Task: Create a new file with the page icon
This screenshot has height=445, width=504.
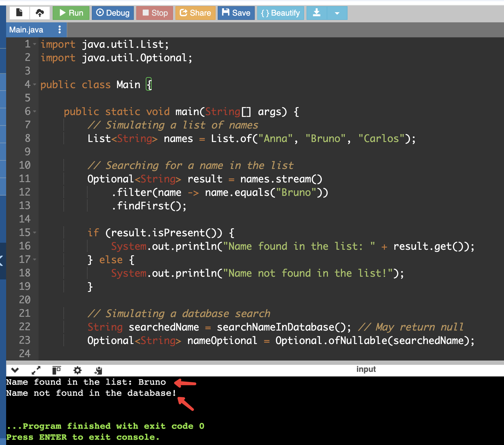Action: tap(19, 13)
